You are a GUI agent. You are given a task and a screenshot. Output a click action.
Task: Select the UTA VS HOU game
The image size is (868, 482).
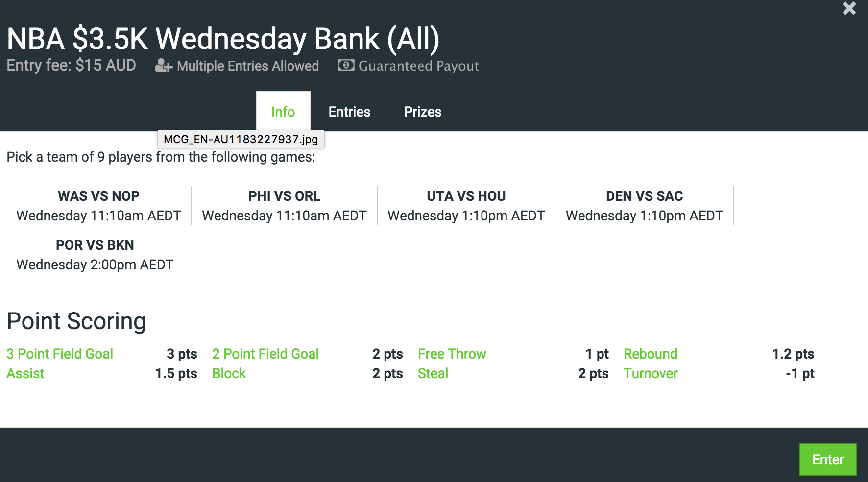click(x=466, y=206)
